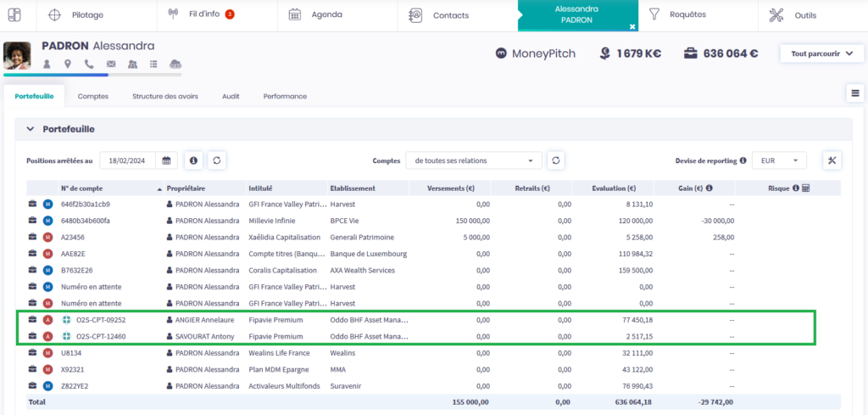Screen dimensions: 868x415
Task: Click the phone icon under PADRON Alessandra
Action: click(89, 64)
